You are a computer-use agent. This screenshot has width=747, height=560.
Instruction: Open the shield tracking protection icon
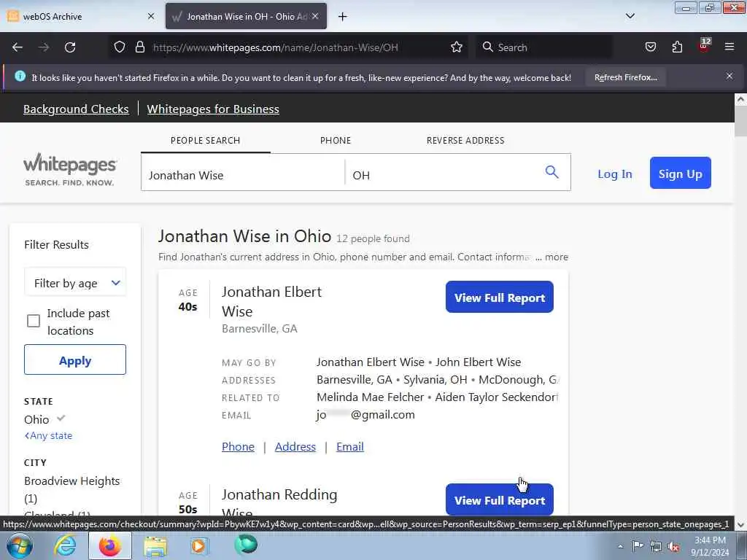[120, 47]
